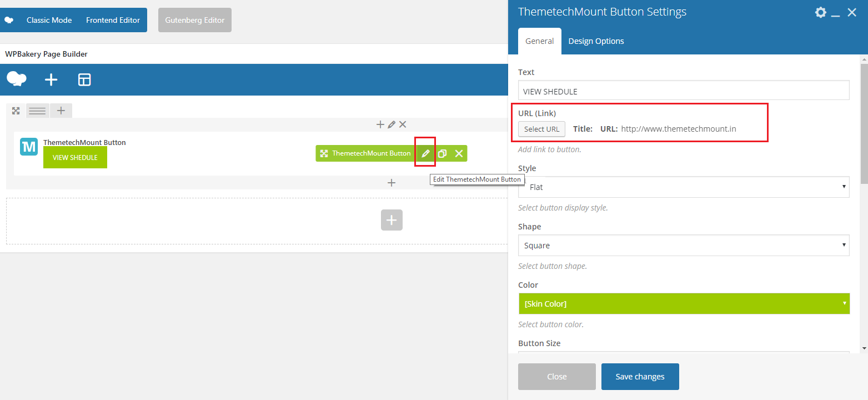Open the Color dropdown showing Skin Color
Screen dimensions: 868x400
point(684,303)
